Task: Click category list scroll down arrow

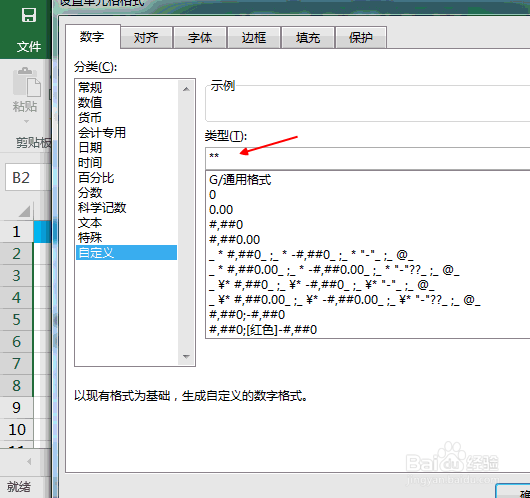Action: [x=186, y=356]
